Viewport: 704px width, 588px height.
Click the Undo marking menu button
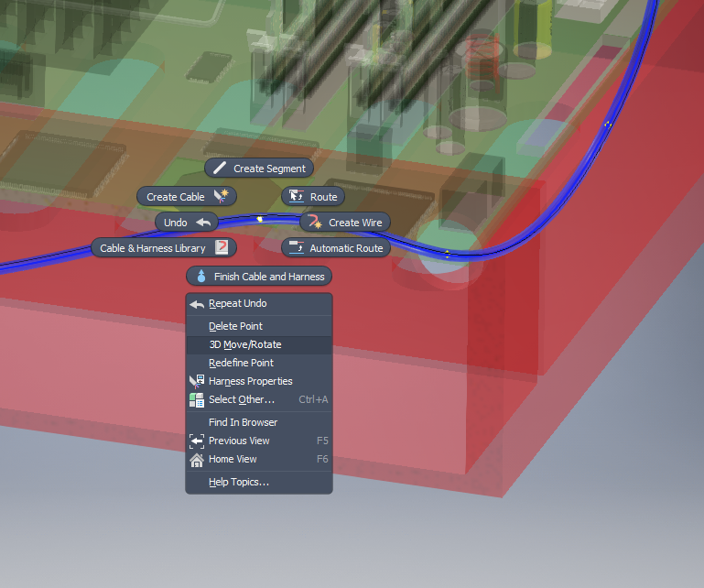click(187, 223)
